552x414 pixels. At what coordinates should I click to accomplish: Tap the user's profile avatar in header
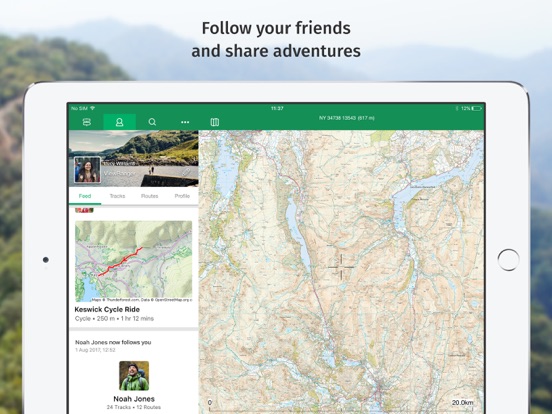click(87, 170)
